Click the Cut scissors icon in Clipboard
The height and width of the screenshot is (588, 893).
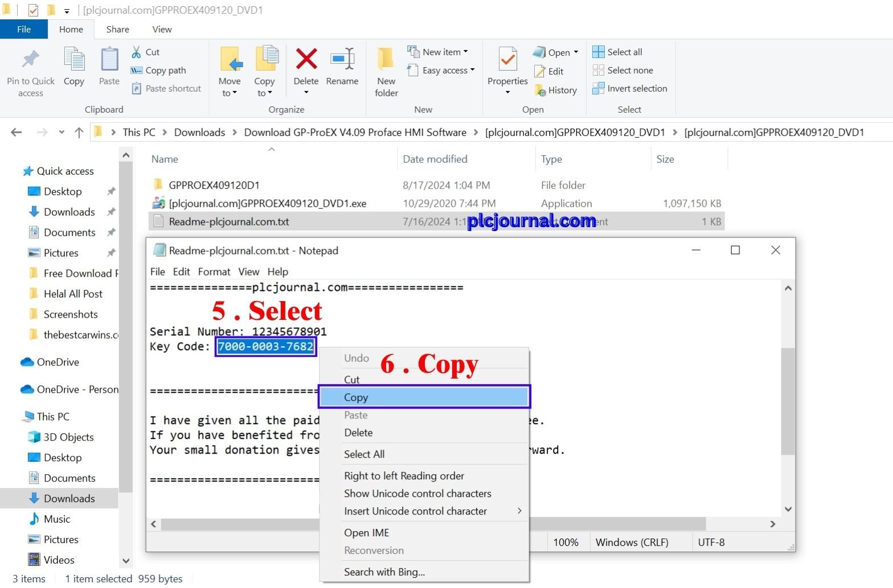pyautogui.click(x=136, y=52)
